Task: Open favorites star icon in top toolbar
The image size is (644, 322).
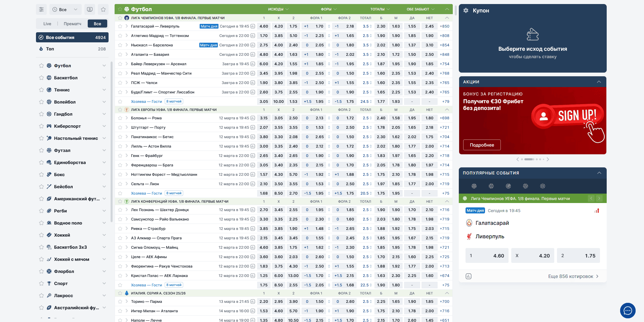Action: point(103,9)
